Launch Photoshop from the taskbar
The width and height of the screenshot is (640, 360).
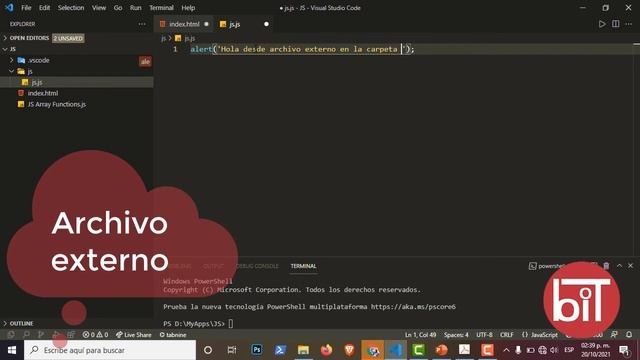click(x=257, y=350)
